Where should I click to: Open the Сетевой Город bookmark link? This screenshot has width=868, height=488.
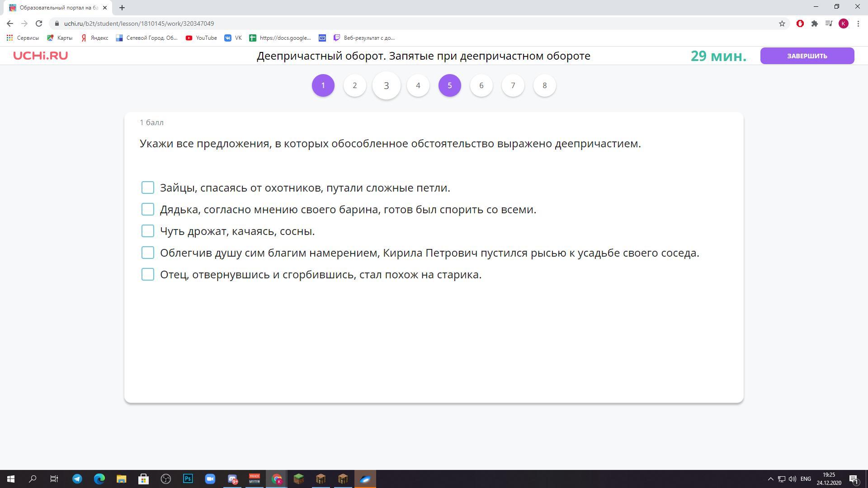pos(147,38)
